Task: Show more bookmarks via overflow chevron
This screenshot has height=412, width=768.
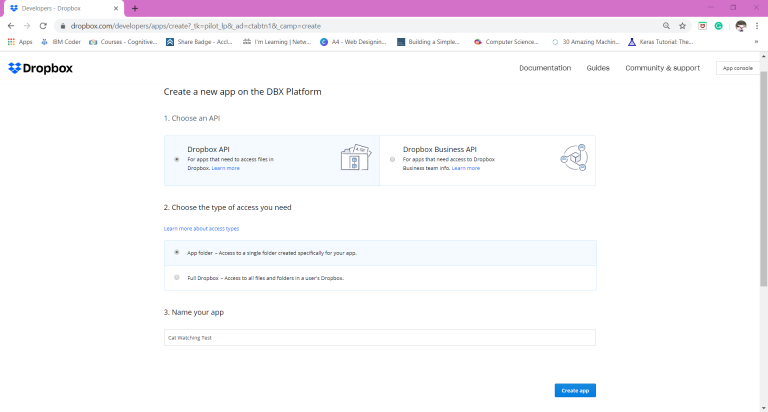Action: coord(756,42)
